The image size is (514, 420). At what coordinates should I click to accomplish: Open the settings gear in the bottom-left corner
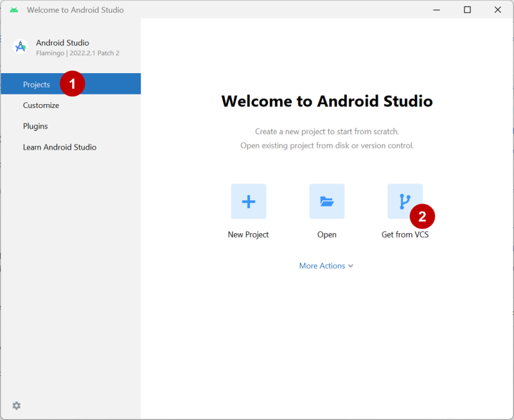pyautogui.click(x=17, y=406)
